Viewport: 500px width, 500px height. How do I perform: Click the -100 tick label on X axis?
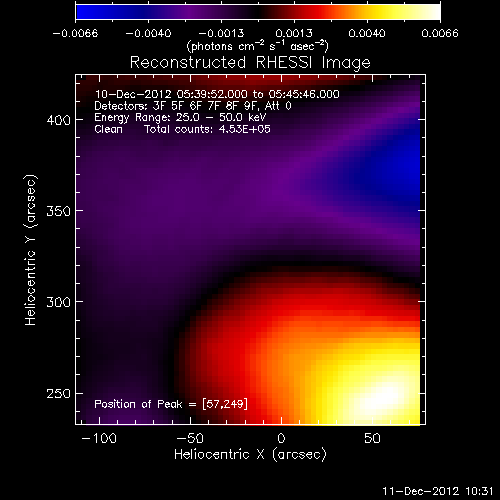coord(99,438)
